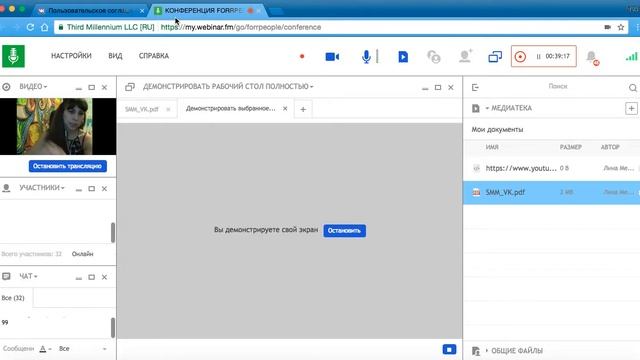
Task: Click Остановить screen sharing button
Action: click(344, 231)
